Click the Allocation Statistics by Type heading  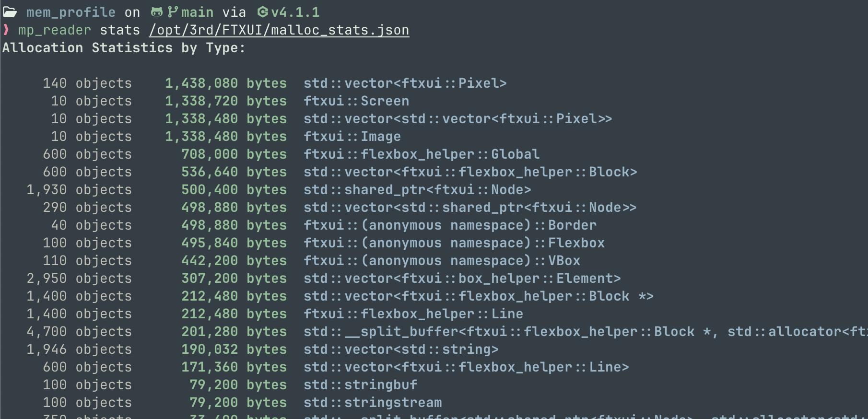[x=124, y=47]
